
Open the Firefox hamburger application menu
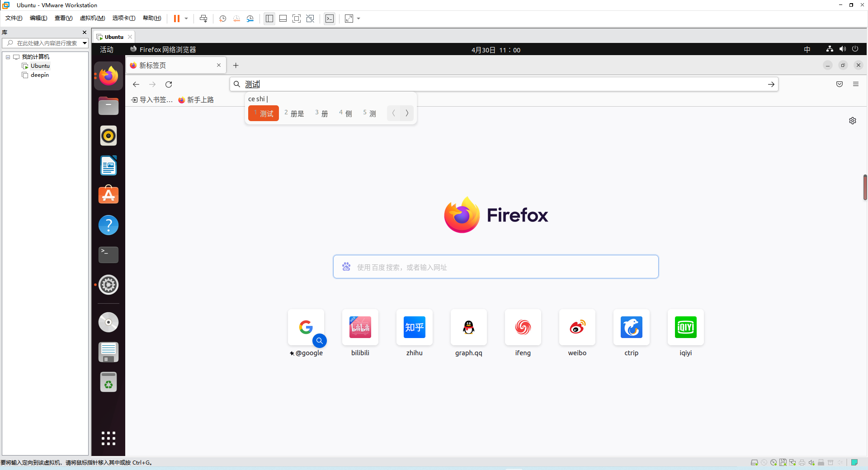(x=856, y=84)
